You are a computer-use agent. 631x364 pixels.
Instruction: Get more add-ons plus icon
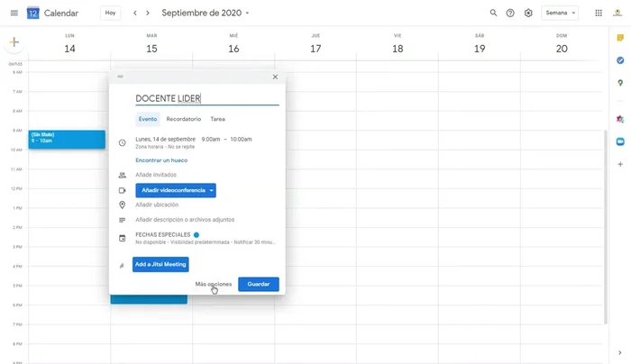tap(620, 164)
